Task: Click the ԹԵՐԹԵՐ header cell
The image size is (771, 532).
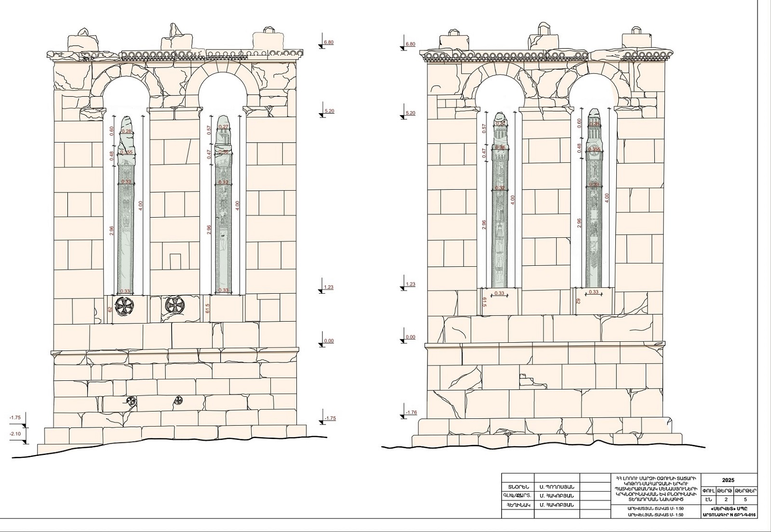Action: [746, 491]
